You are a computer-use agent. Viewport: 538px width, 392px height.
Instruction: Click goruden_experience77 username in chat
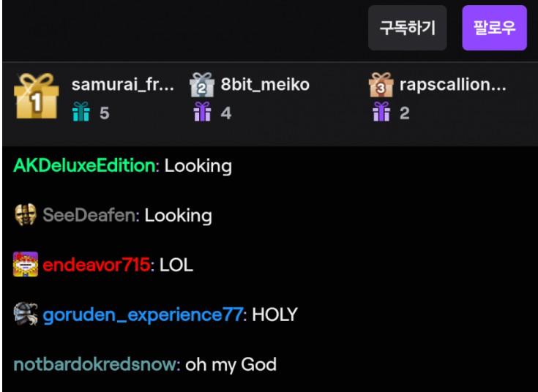(143, 314)
